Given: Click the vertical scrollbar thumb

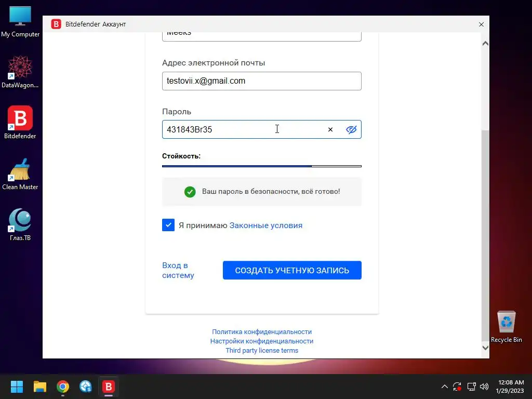Looking at the screenshot, I should [485, 236].
